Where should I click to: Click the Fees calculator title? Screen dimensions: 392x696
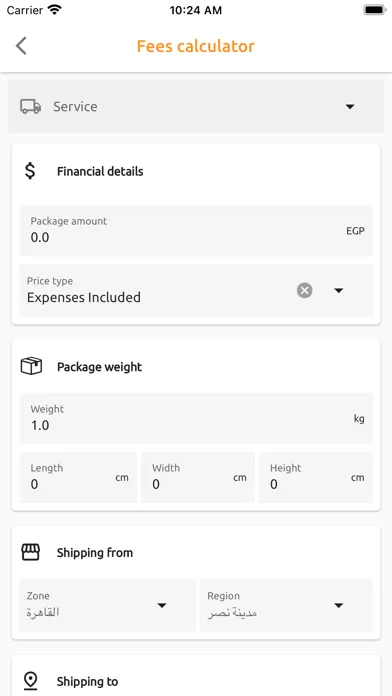(196, 46)
